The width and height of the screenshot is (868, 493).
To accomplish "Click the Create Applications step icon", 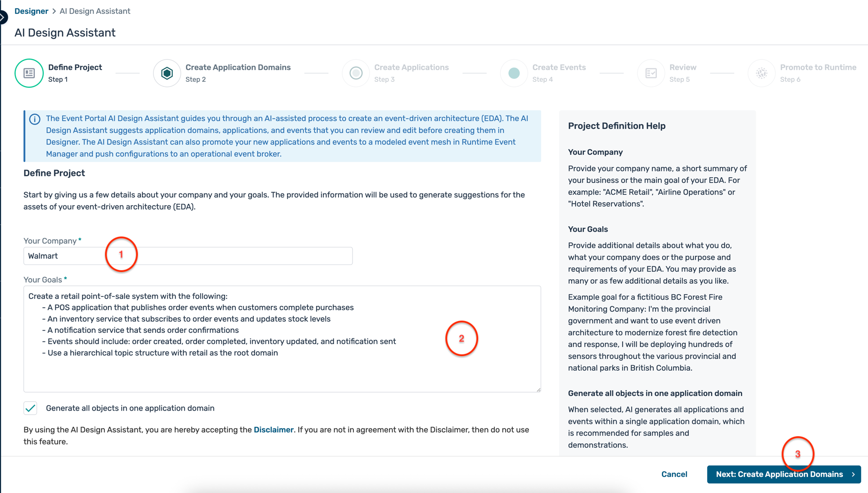I will tap(356, 73).
